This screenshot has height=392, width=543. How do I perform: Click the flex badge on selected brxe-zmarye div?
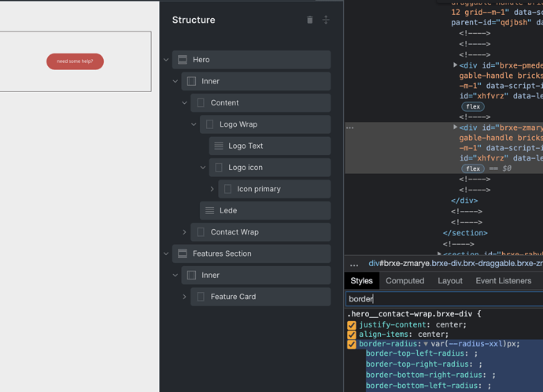tap(473, 168)
